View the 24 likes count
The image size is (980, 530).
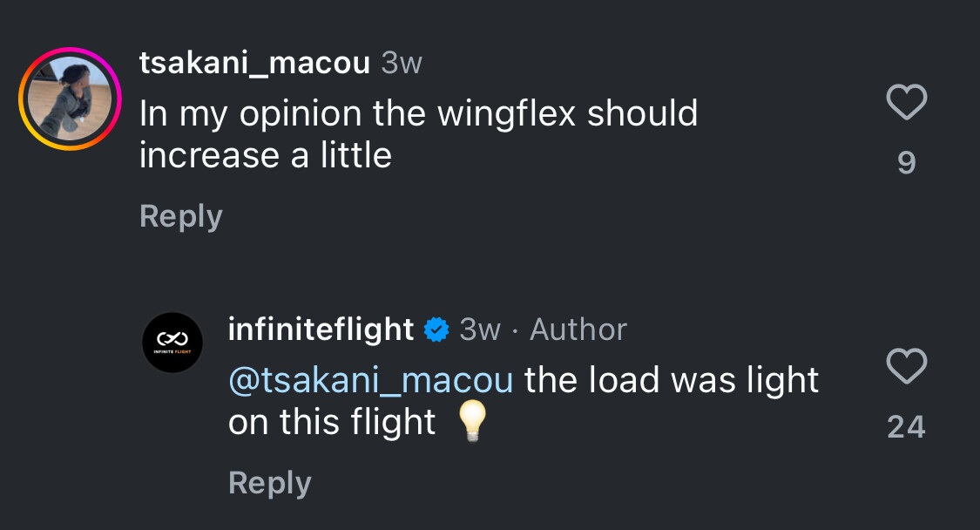click(906, 426)
